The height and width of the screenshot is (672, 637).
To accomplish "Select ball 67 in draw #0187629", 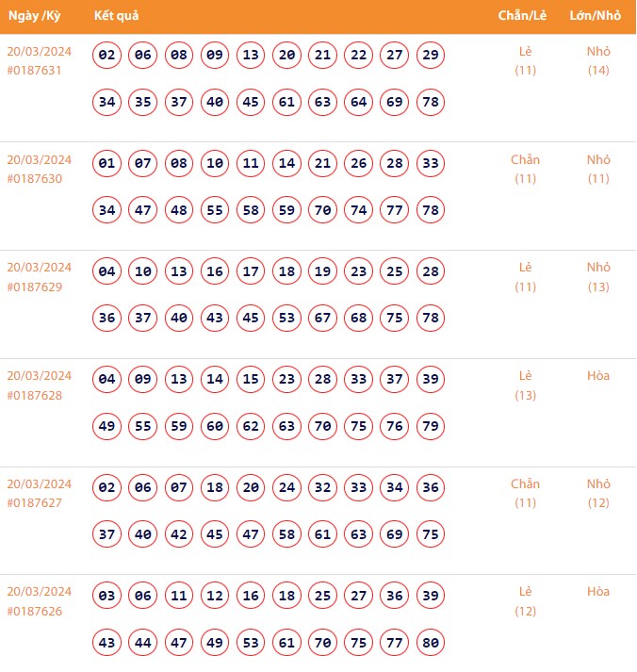I will [x=322, y=319].
